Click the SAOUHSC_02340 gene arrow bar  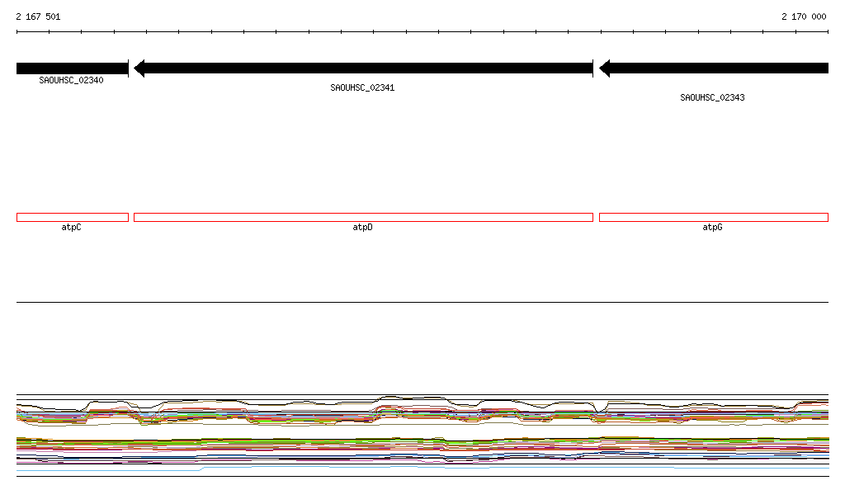(x=73, y=68)
